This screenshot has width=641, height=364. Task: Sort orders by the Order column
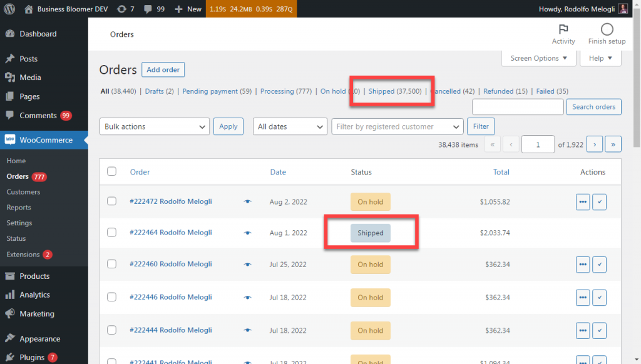coord(140,172)
